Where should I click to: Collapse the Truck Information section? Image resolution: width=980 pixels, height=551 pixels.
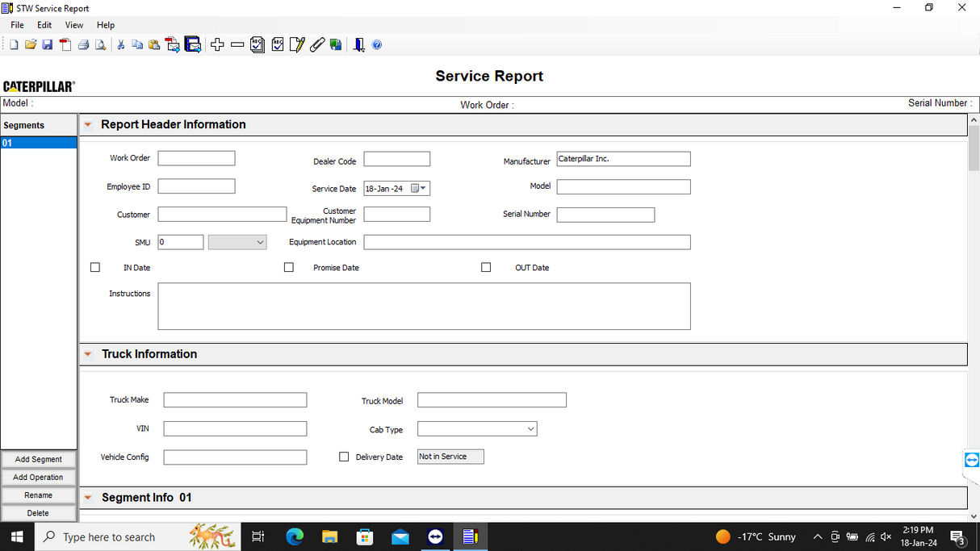[87, 354]
